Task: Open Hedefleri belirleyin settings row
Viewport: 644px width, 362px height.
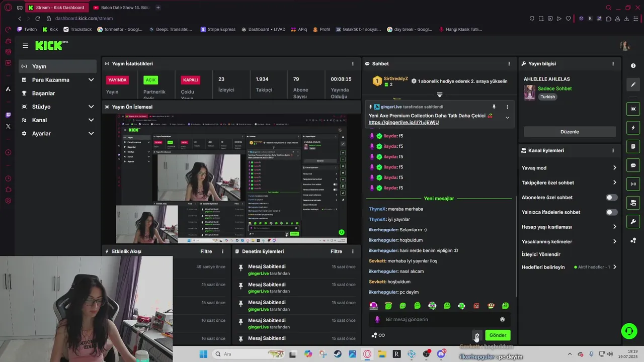Action: 569,267
